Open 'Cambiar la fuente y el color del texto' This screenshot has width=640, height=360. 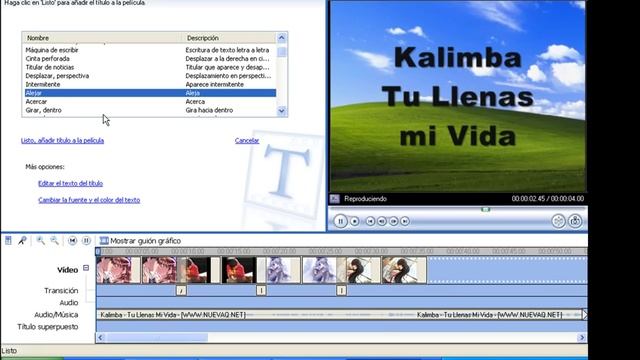coord(89,200)
